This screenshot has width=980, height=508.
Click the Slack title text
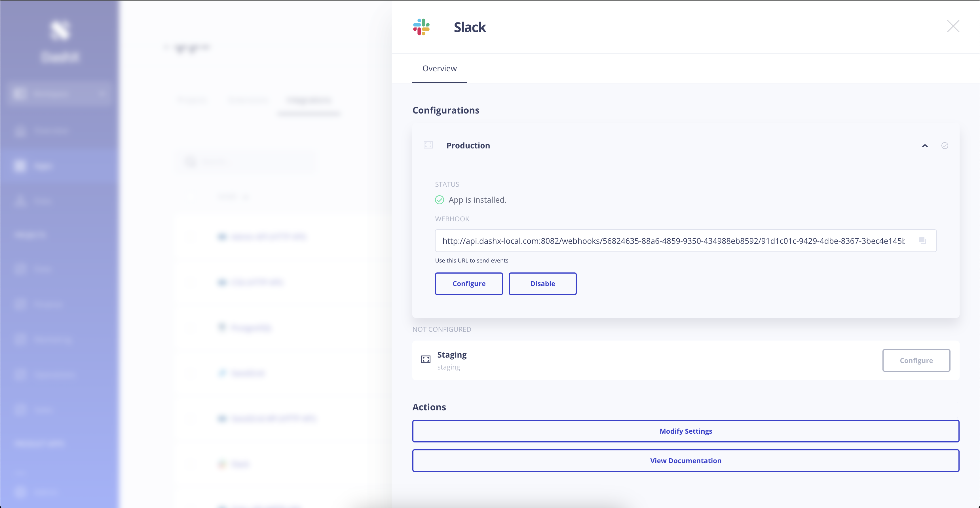[x=470, y=28]
